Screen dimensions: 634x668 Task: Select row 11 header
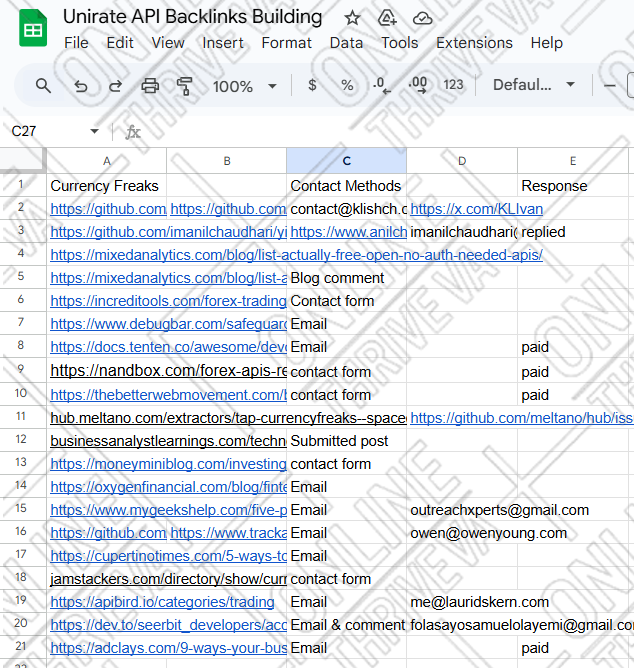[21, 416]
